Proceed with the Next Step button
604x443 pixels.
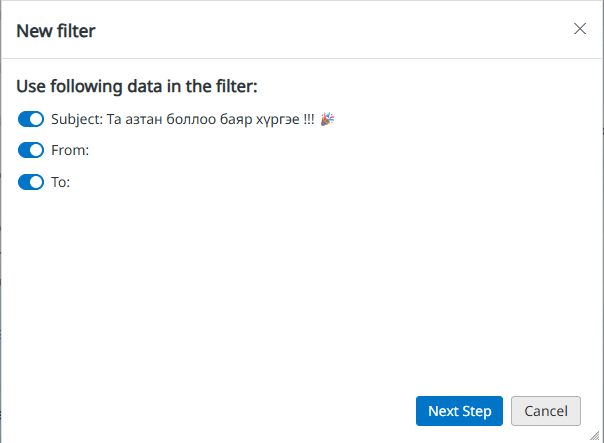click(x=459, y=411)
